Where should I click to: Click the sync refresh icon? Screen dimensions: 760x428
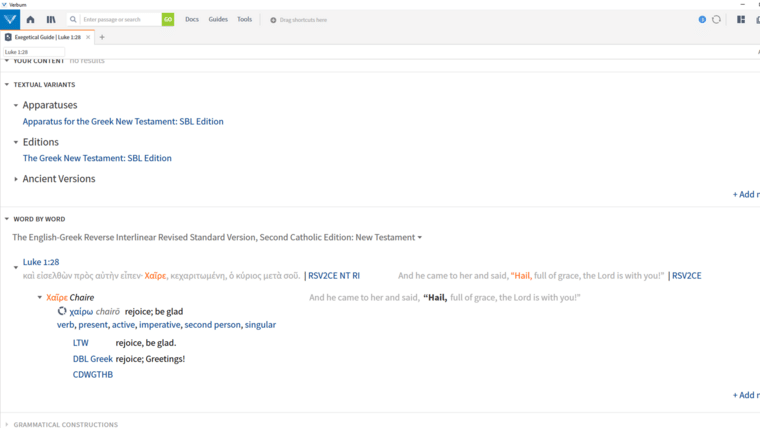[x=716, y=20]
